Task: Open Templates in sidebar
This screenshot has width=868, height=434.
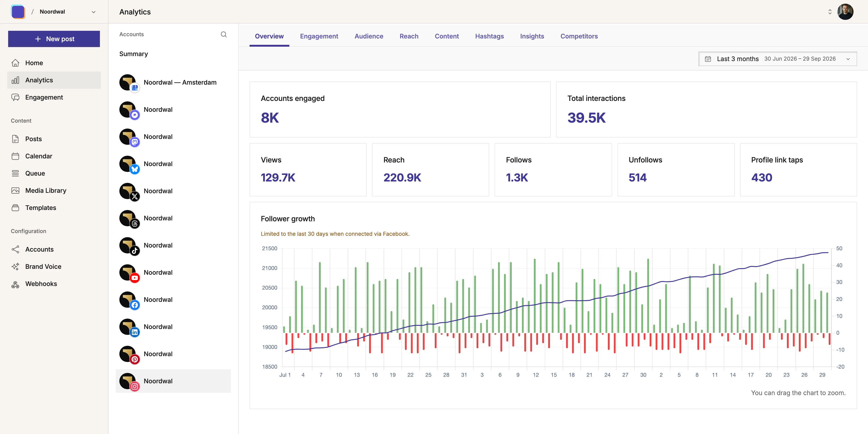Action: (54, 207)
